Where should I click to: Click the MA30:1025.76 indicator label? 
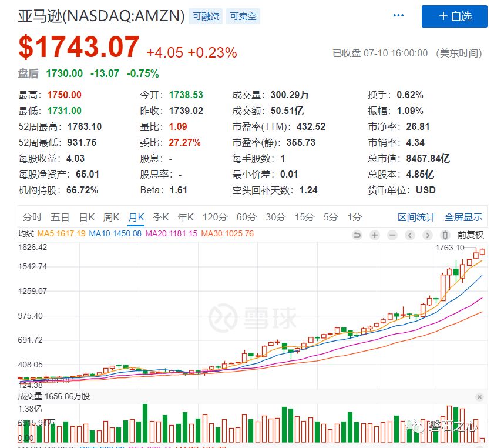pyautogui.click(x=227, y=233)
